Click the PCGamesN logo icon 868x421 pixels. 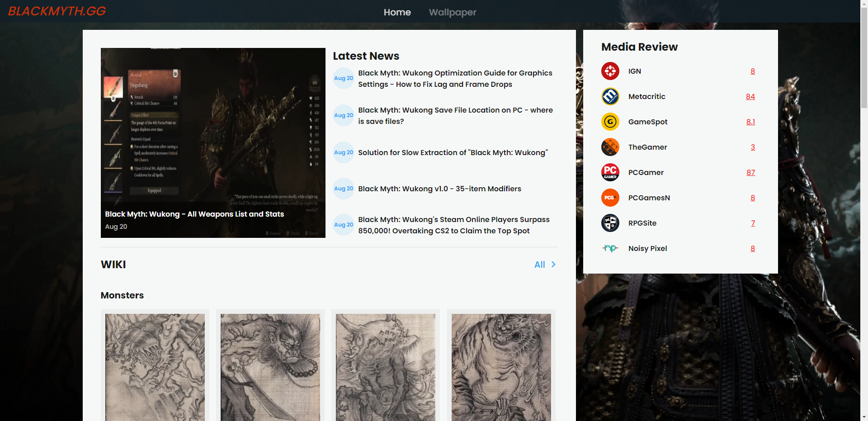(610, 198)
